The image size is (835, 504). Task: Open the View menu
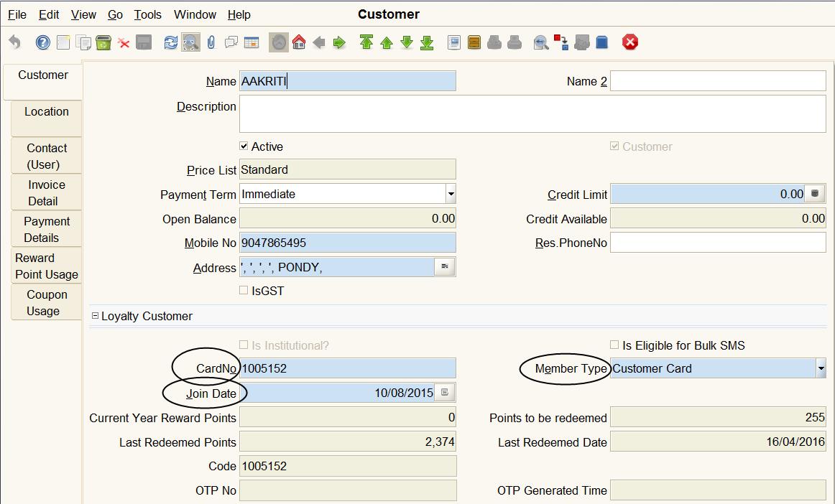83,15
